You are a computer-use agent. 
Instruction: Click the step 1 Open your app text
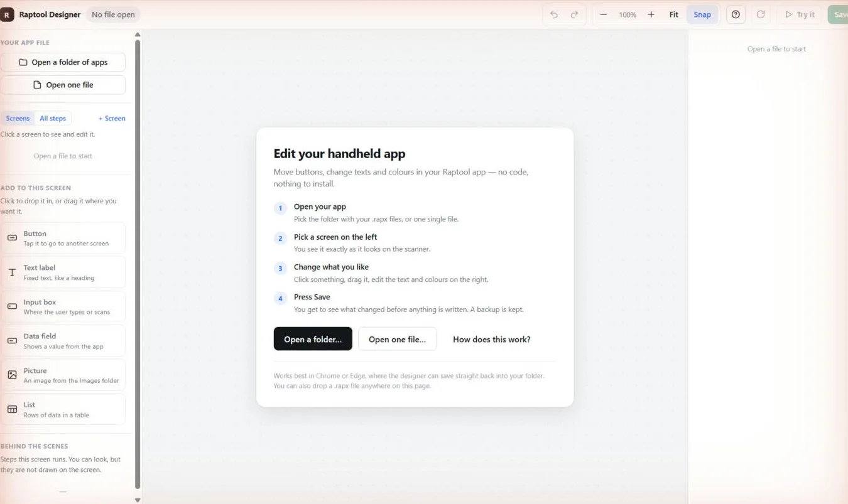(x=320, y=206)
